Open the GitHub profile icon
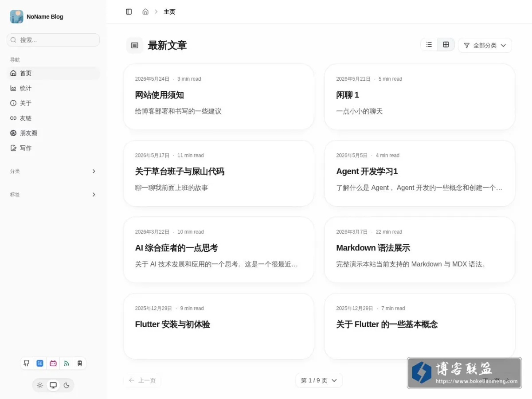 [x=27, y=363]
